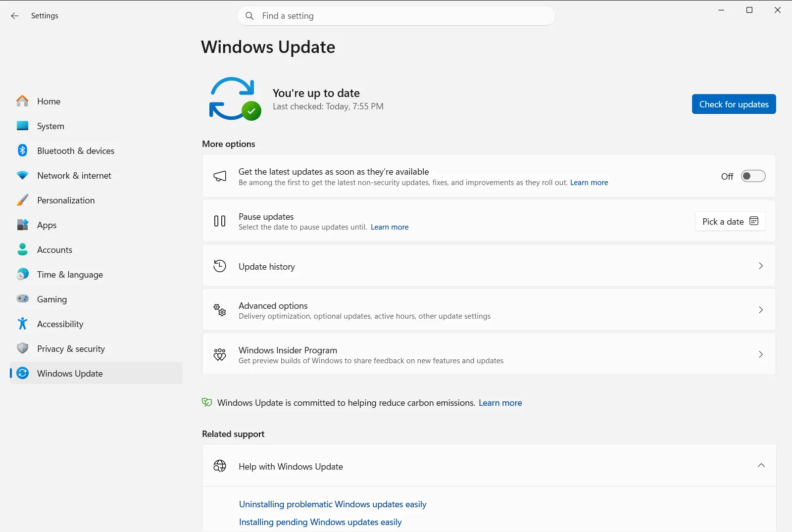Open Learn more about carbon emissions
The image size is (792, 532).
[x=500, y=403]
